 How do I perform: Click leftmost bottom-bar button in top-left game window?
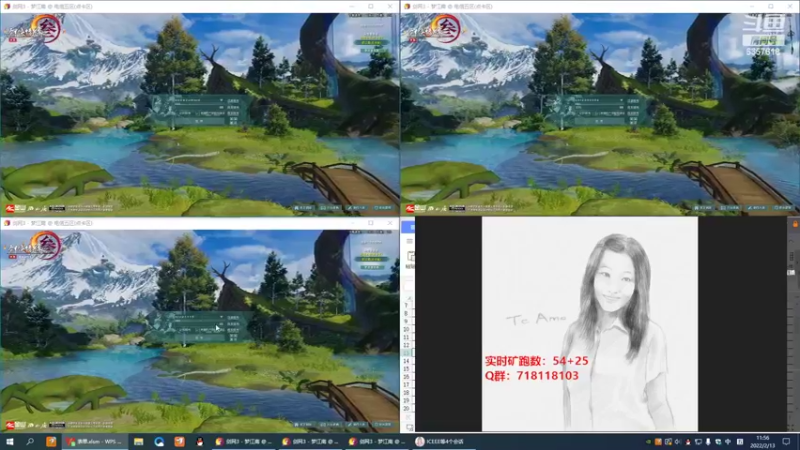click(x=304, y=208)
